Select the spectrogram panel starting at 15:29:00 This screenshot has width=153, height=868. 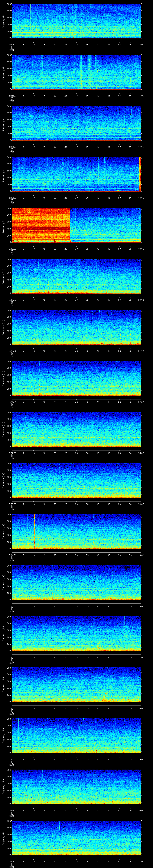click(x=77, y=786)
